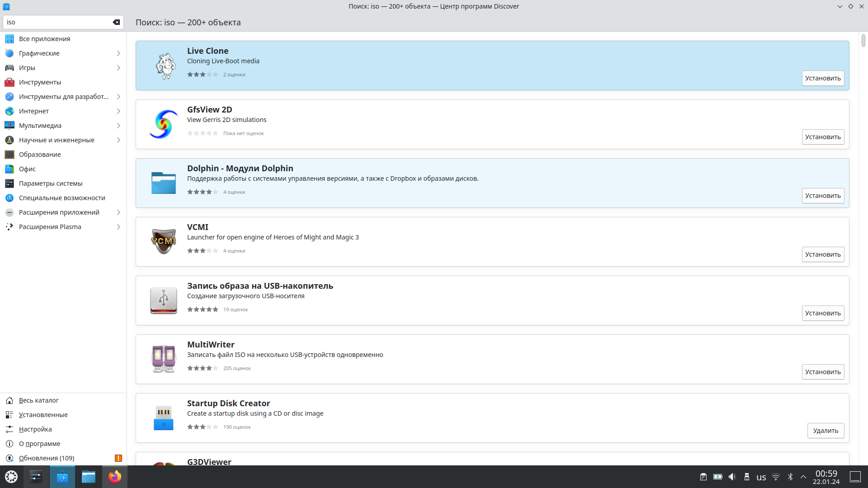Viewport: 868px width, 488px height.
Task: Click the MultiWriter app icon
Action: 164,359
